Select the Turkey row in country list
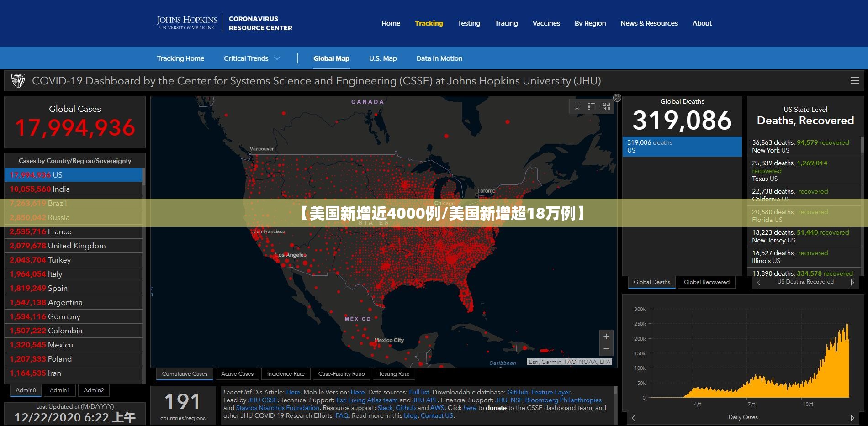 tap(73, 260)
